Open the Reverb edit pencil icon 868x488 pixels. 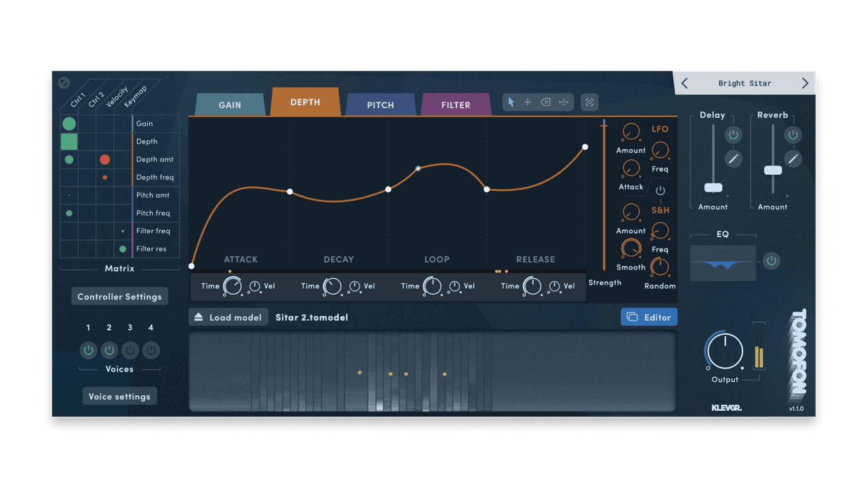[793, 159]
